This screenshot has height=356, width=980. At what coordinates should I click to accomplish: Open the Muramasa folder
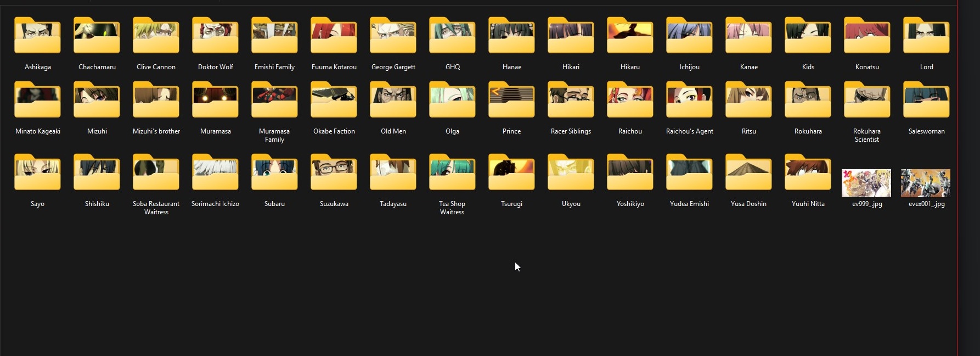215,99
